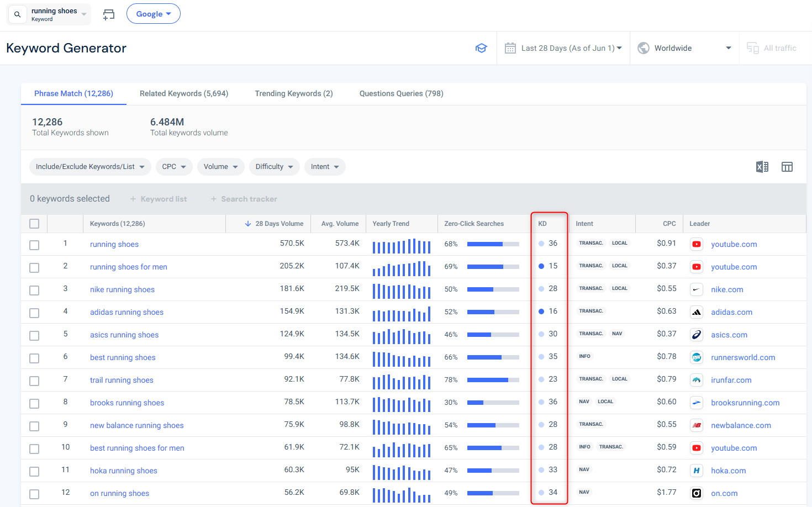Check the adidas running shoes row box

[34, 313]
